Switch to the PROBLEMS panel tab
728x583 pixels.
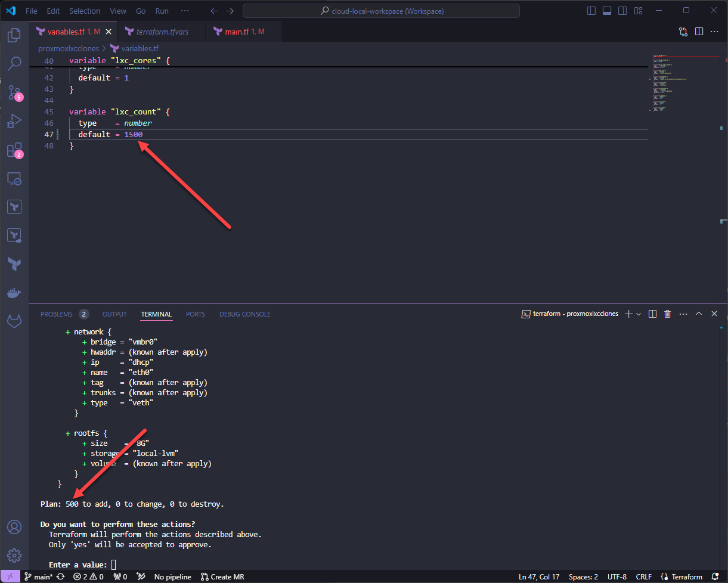(x=57, y=314)
